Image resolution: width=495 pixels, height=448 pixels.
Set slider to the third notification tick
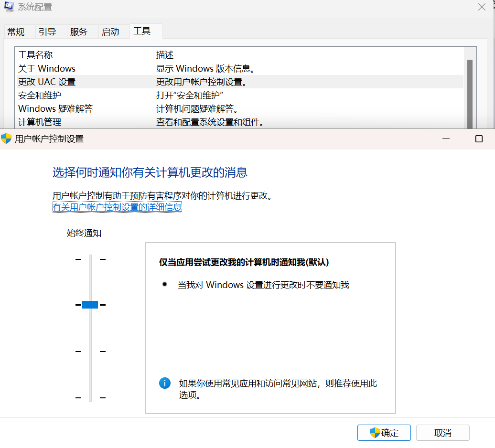click(x=90, y=352)
